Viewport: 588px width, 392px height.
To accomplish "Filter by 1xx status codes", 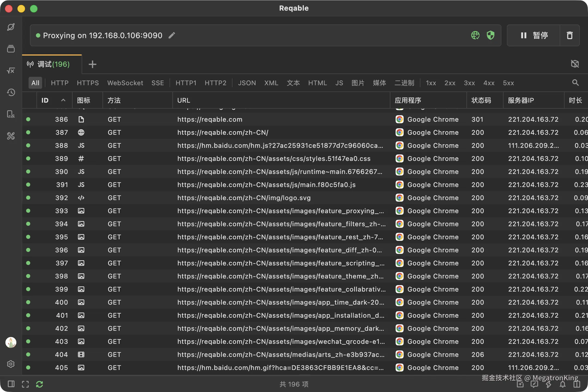I will pyautogui.click(x=431, y=83).
